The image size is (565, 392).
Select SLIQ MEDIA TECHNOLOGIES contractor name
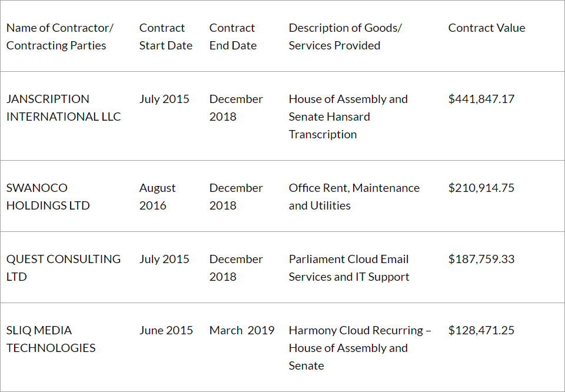tap(51, 339)
